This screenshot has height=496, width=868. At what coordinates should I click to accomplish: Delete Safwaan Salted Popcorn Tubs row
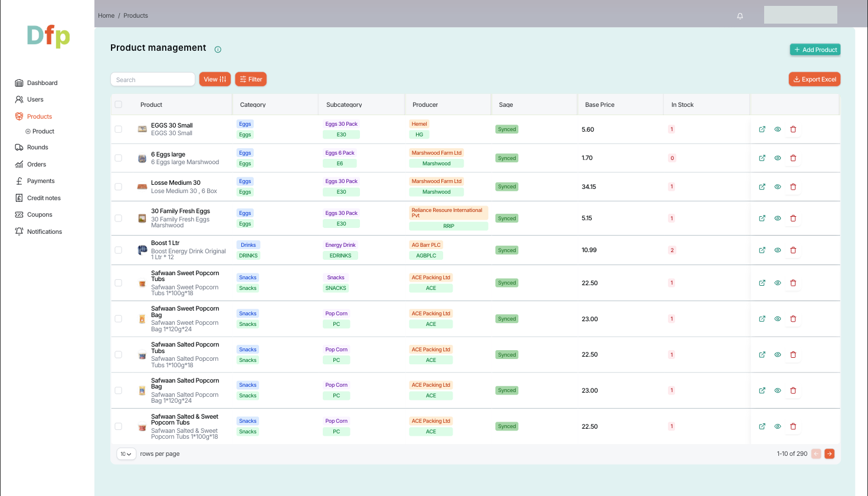click(x=793, y=355)
